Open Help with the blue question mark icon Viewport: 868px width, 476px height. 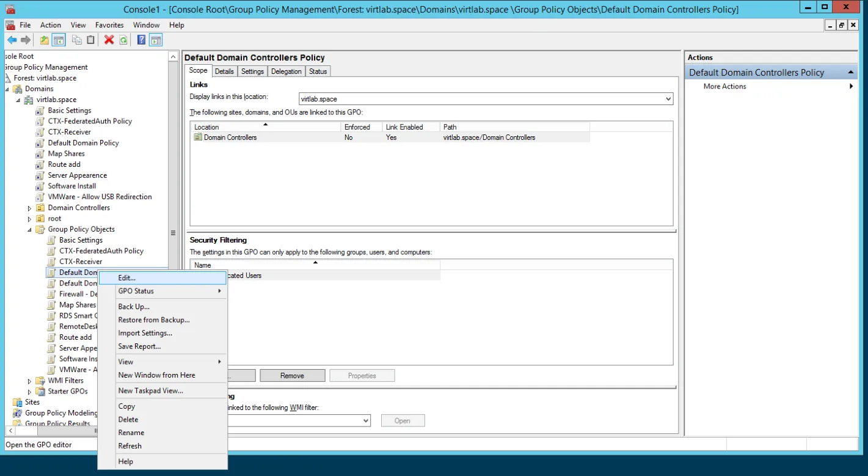[x=142, y=40]
